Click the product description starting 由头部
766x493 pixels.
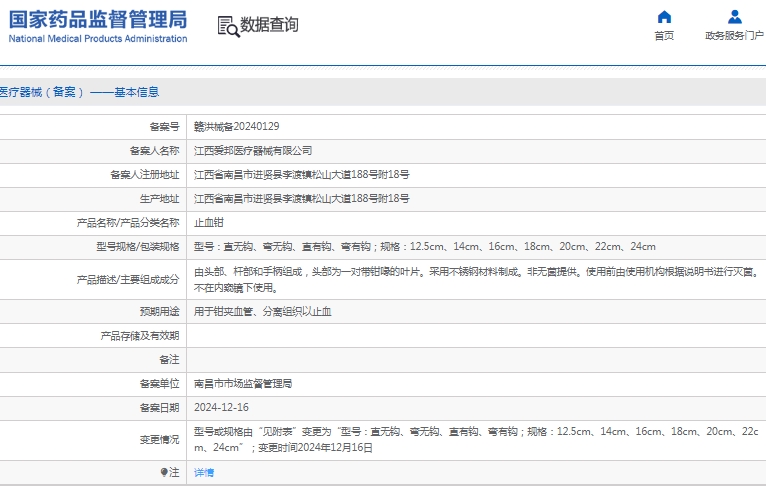coord(476,279)
